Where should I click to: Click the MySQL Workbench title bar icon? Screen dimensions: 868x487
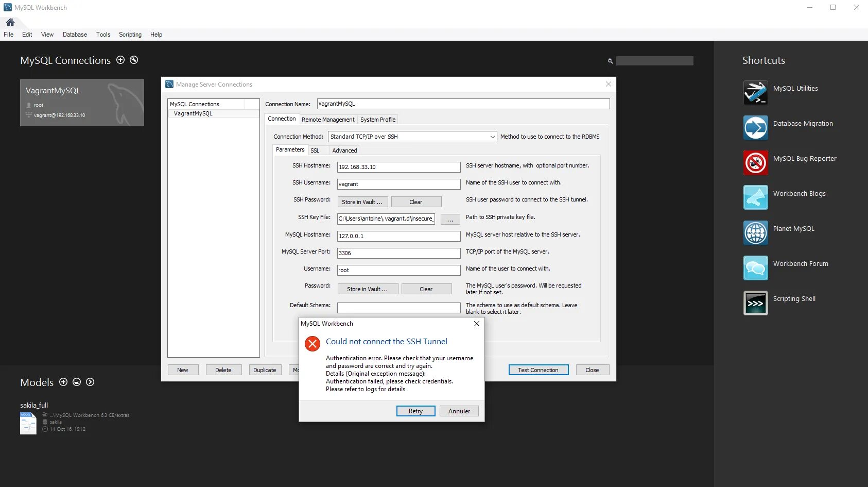coord(8,7)
